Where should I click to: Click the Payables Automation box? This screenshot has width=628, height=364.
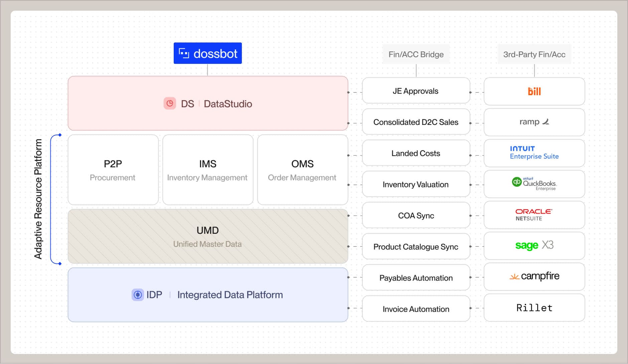point(416,278)
